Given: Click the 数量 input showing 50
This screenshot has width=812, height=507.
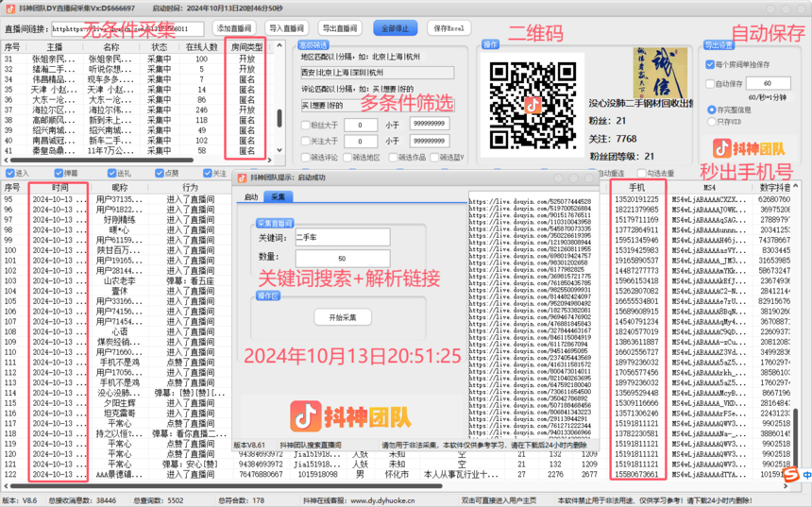Looking at the screenshot, I should pos(343,258).
